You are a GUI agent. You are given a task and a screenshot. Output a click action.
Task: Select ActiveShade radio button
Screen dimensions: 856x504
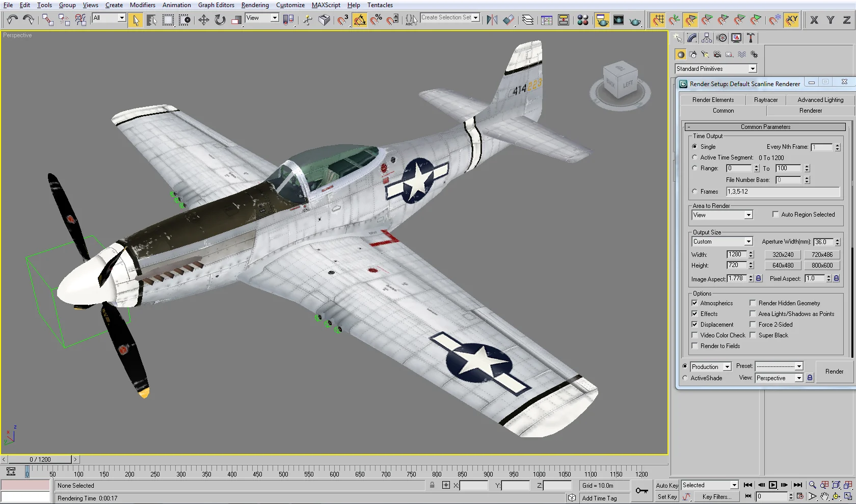685,378
